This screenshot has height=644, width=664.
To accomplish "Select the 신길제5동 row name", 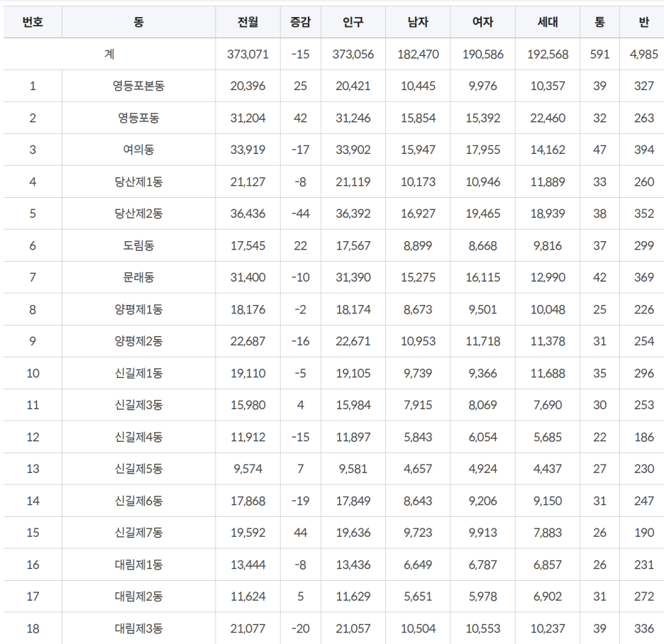I will pos(138,469).
